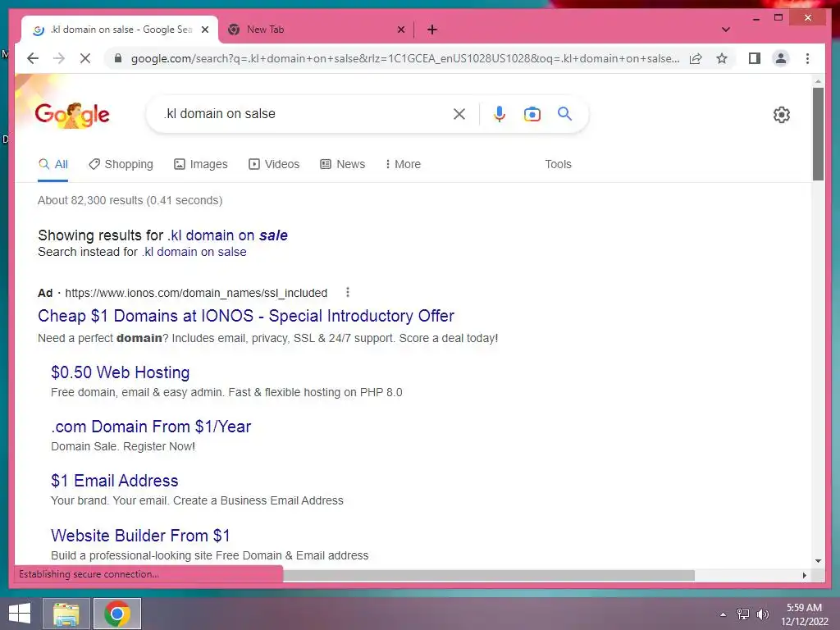Open the Chrome profile avatar

(x=781, y=58)
